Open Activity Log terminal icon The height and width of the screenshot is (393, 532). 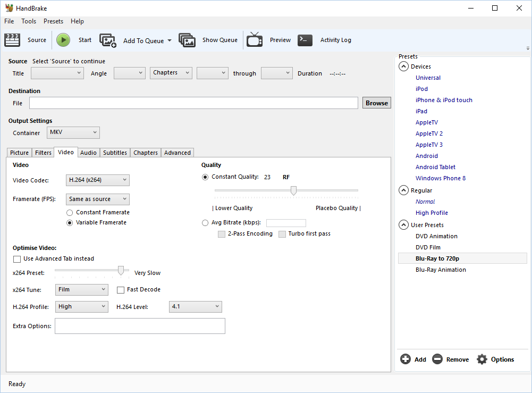[x=305, y=40]
